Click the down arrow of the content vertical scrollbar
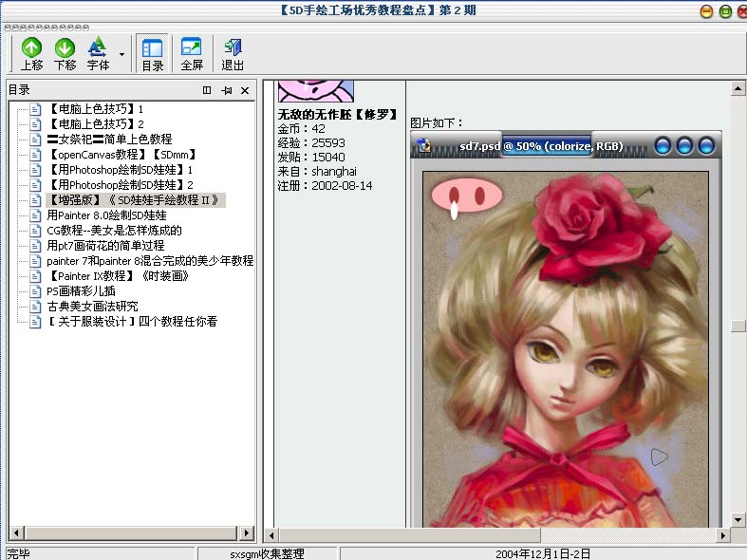Viewport: 747px width, 560px height. pyautogui.click(x=738, y=519)
